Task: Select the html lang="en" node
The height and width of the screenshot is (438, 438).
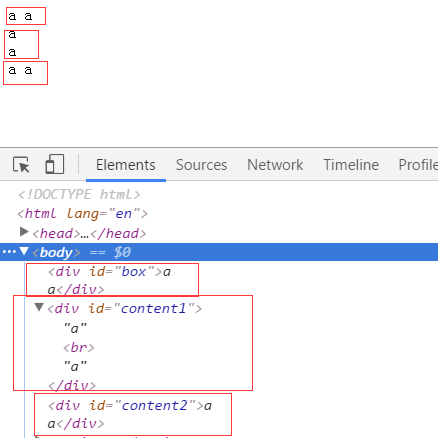Action: pyautogui.click(x=82, y=214)
